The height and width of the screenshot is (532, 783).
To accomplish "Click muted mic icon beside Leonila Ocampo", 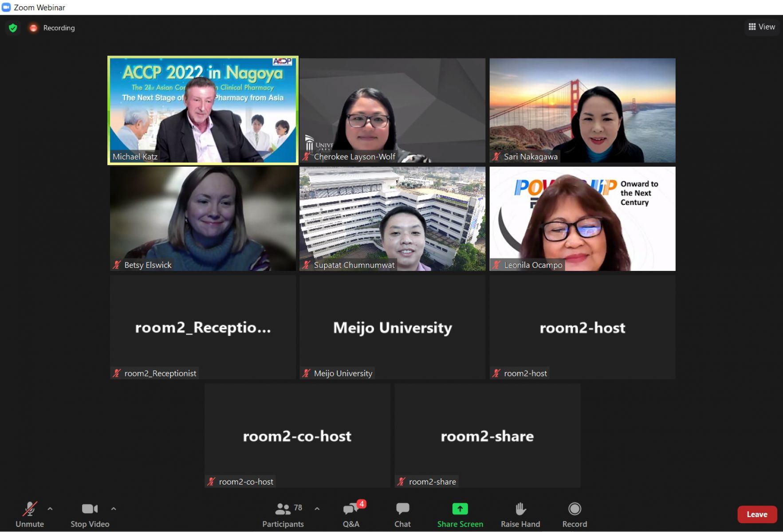I will (496, 265).
